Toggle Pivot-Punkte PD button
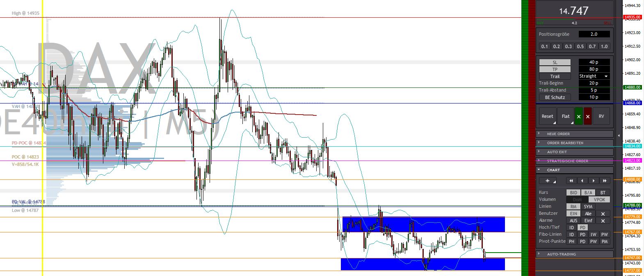The width and height of the screenshot is (644, 276). pos(582,241)
